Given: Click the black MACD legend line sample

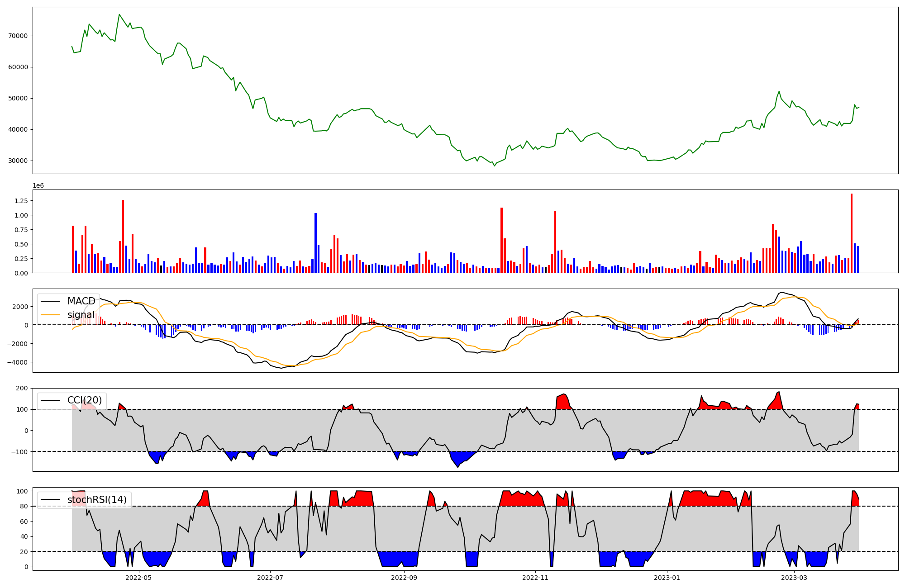Looking at the screenshot, I should click(x=51, y=301).
